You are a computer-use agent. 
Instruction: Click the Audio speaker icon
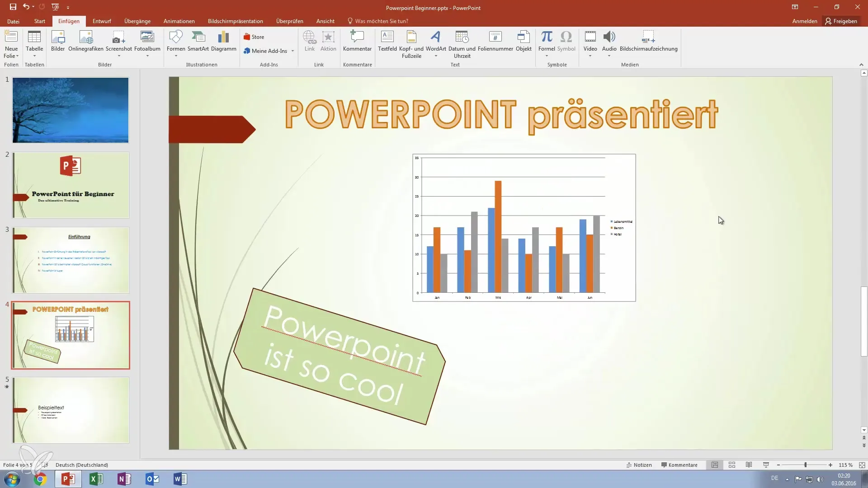(x=609, y=37)
